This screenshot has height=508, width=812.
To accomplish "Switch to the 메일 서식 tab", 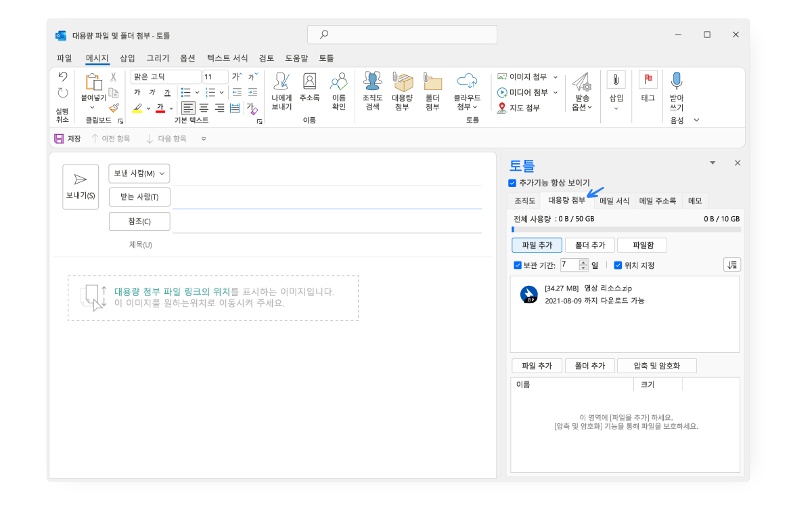I will (x=614, y=200).
